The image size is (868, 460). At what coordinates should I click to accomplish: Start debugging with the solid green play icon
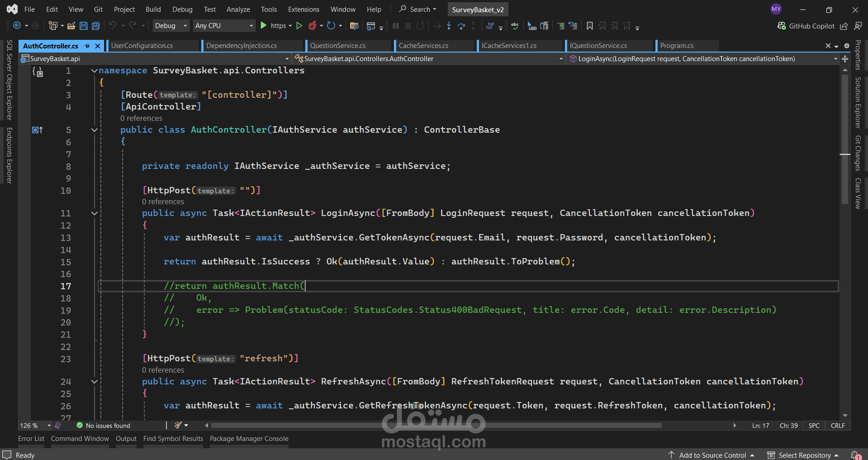264,26
